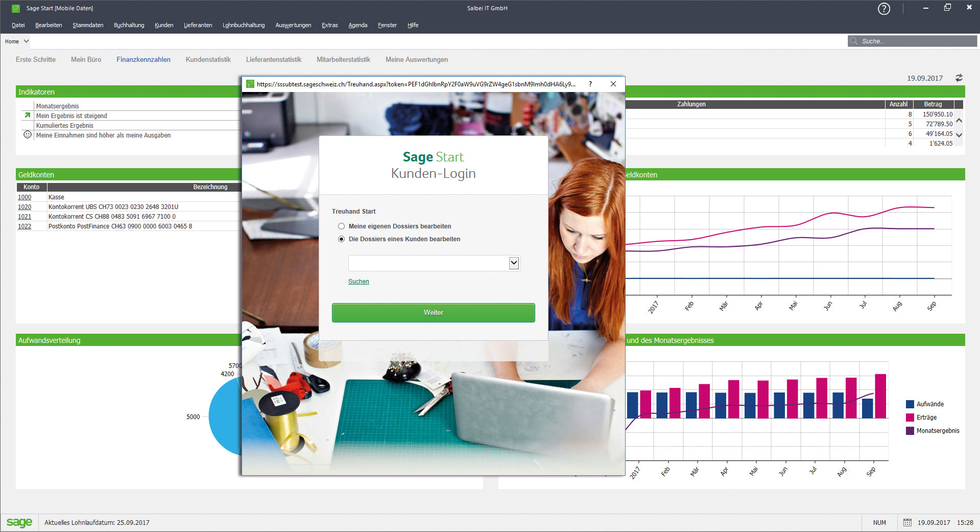Click the green page icon in the login dialog title bar
Viewport: 980px width, 532px height.
(x=250, y=84)
